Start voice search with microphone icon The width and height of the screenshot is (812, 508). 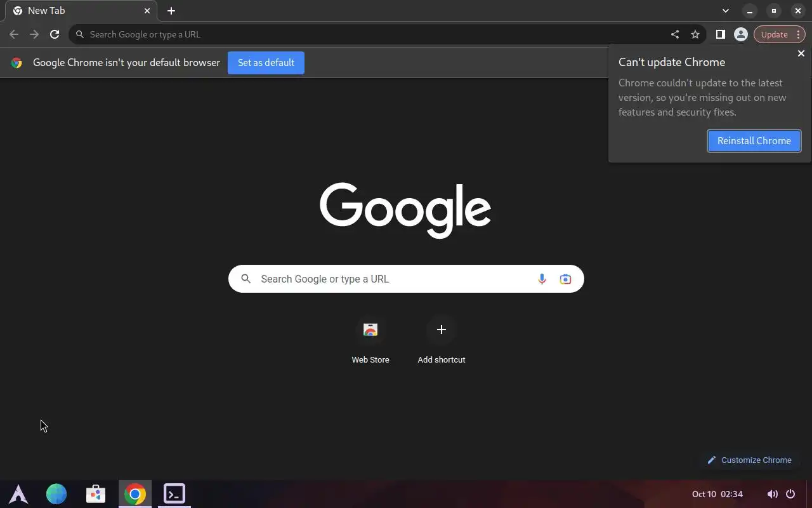click(x=542, y=279)
